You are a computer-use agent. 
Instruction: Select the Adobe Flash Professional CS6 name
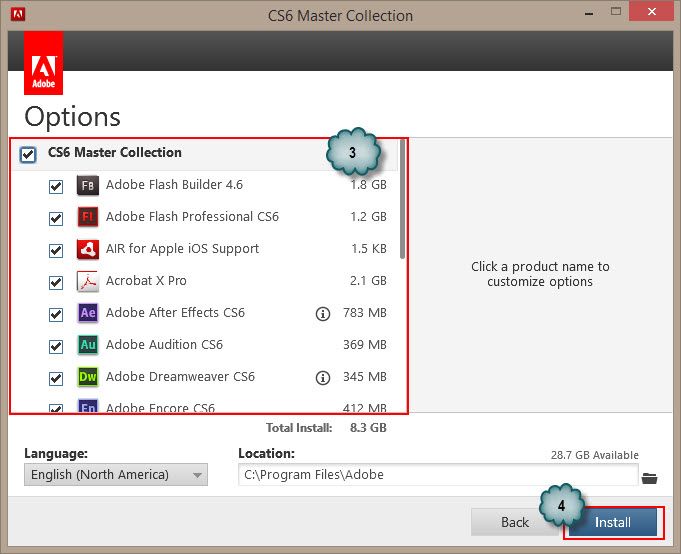click(192, 217)
